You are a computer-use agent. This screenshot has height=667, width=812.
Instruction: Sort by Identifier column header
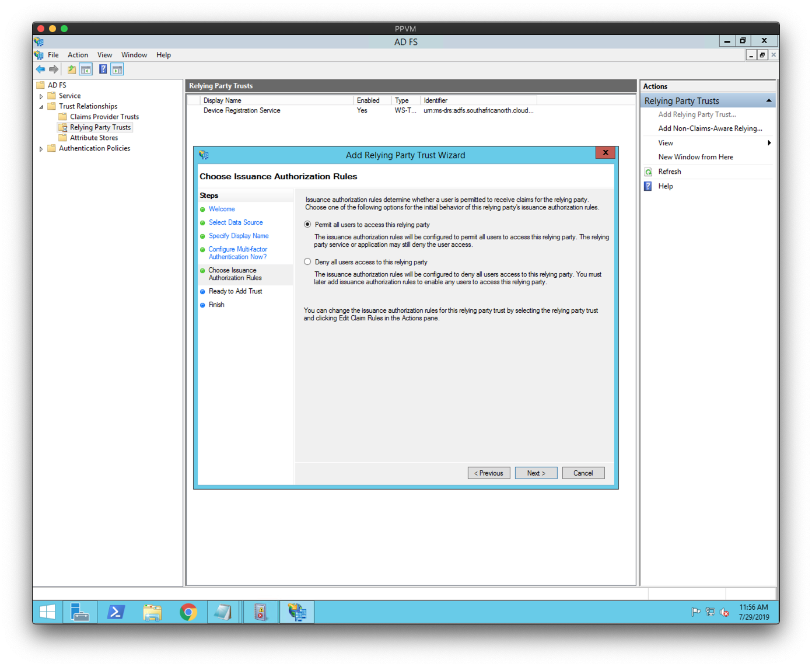pyautogui.click(x=478, y=100)
